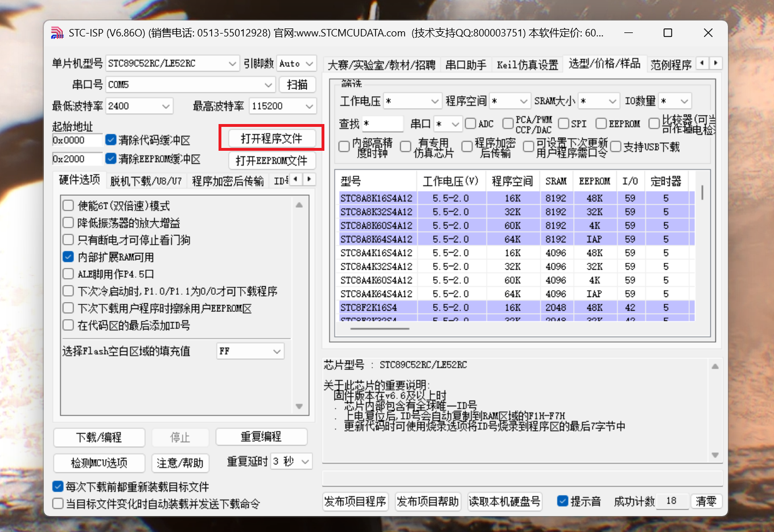Open 串口号 COM5 dropdown
This screenshot has height=532, width=774.
[x=191, y=84]
